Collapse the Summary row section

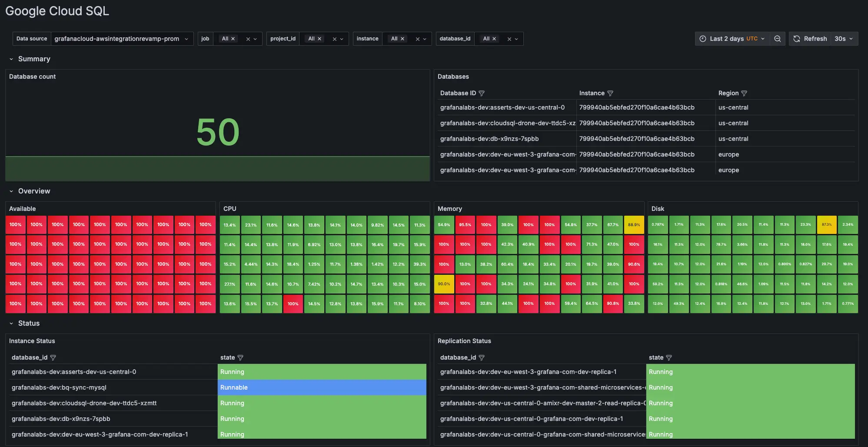pyautogui.click(x=11, y=59)
